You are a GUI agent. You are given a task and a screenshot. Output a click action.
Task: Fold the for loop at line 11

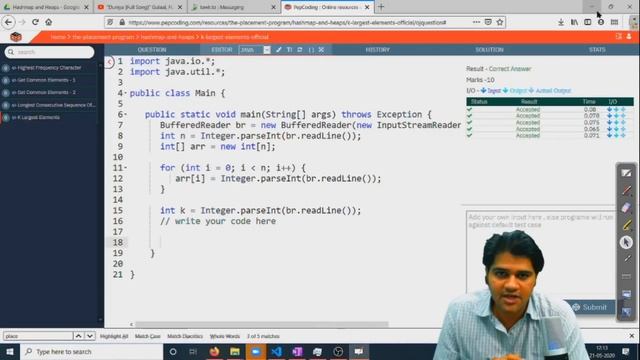click(x=125, y=168)
